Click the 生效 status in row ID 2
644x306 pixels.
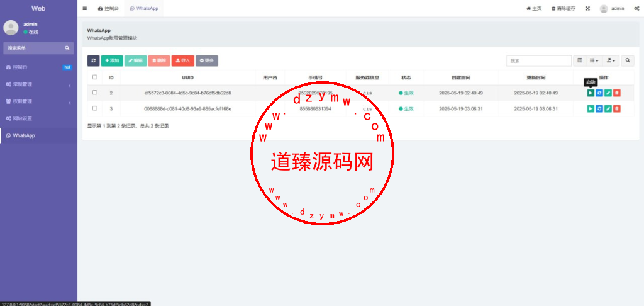pyautogui.click(x=406, y=93)
